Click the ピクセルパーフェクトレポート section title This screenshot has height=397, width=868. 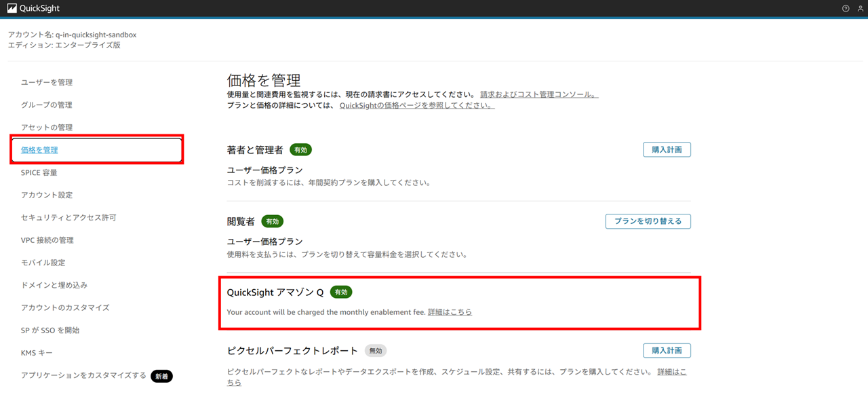click(x=292, y=351)
